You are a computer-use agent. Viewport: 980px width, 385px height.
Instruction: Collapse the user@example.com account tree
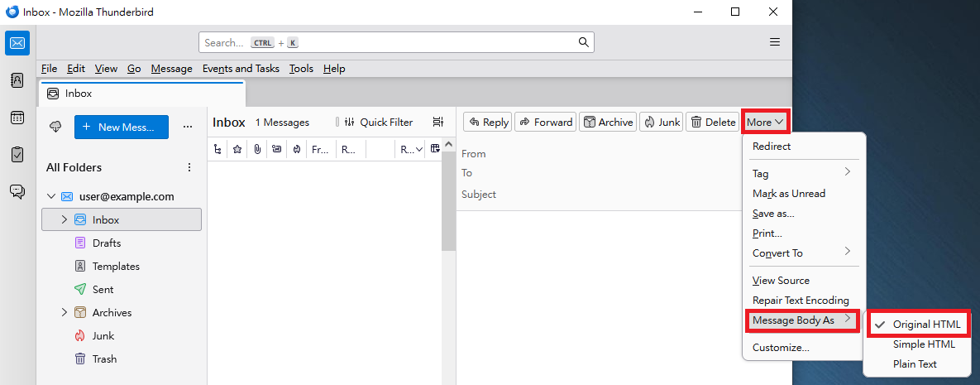(51, 196)
